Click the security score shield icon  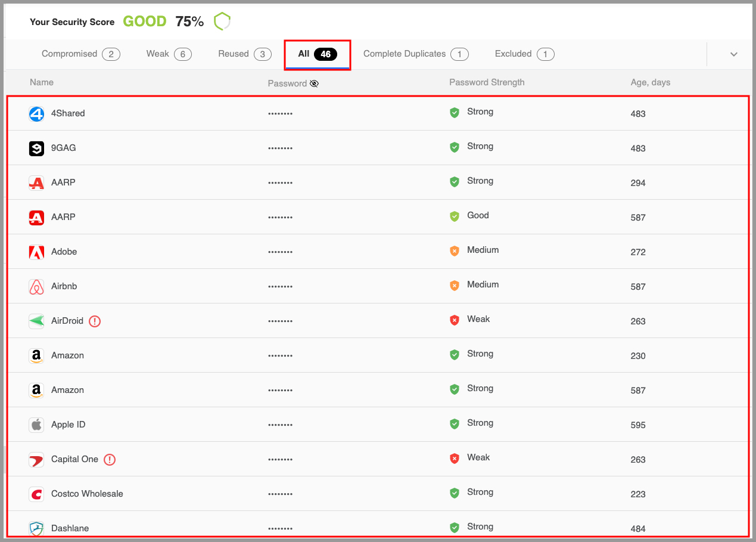pos(222,21)
